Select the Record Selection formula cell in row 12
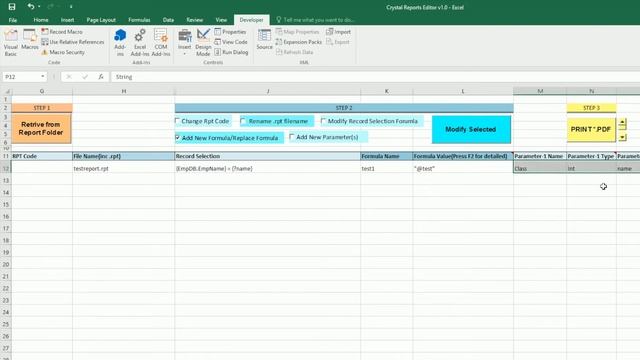 [268, 168]
